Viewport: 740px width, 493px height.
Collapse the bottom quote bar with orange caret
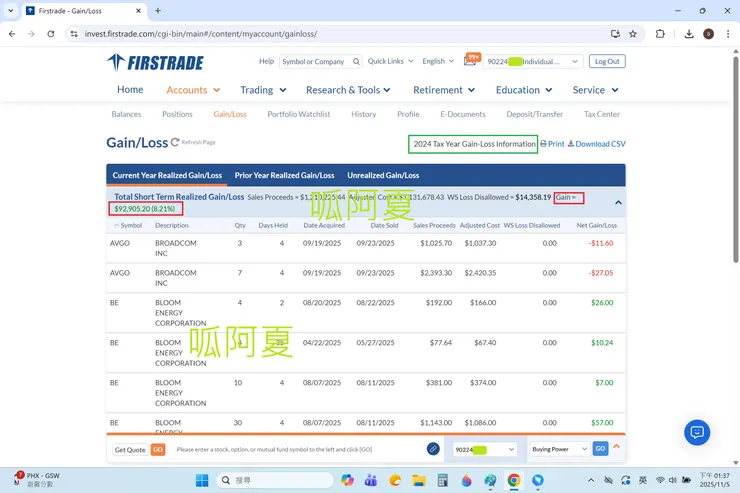point(616,446)
